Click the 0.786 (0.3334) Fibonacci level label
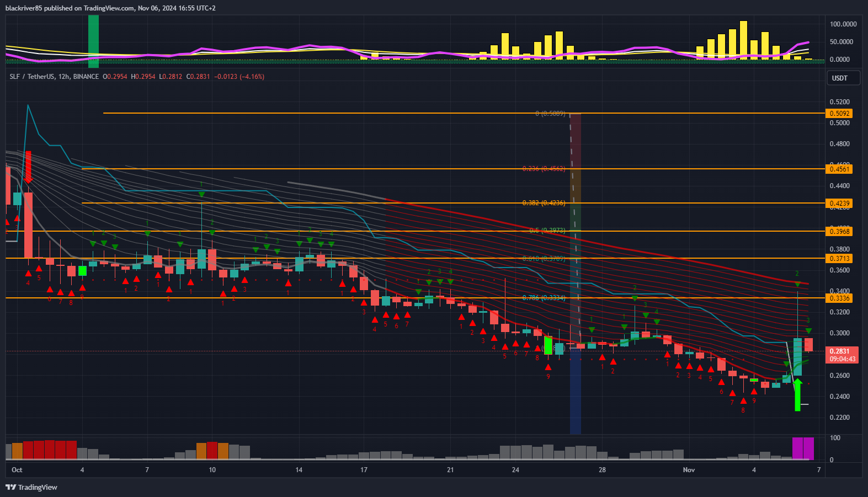The height and width of the screenshot is (497, 868). point(544,298)
